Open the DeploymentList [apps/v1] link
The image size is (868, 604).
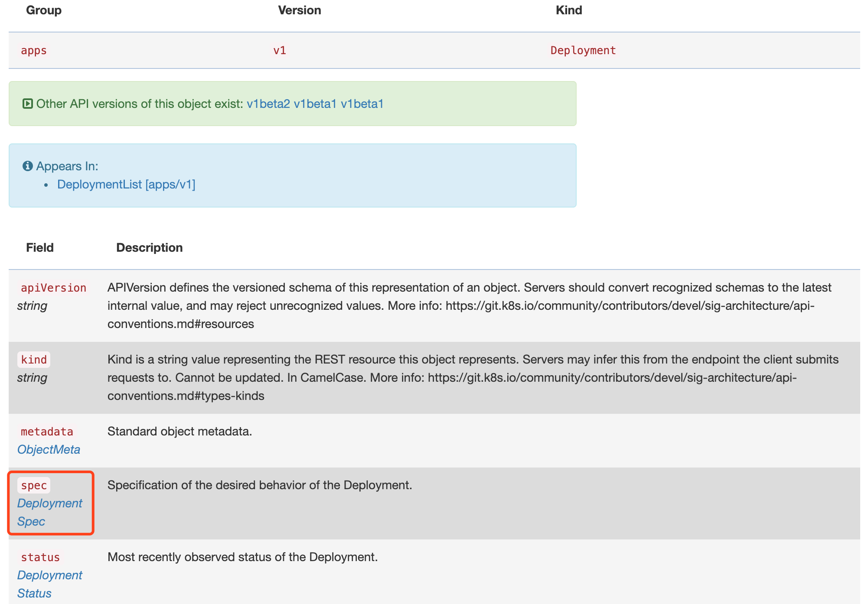click(127, 184)
